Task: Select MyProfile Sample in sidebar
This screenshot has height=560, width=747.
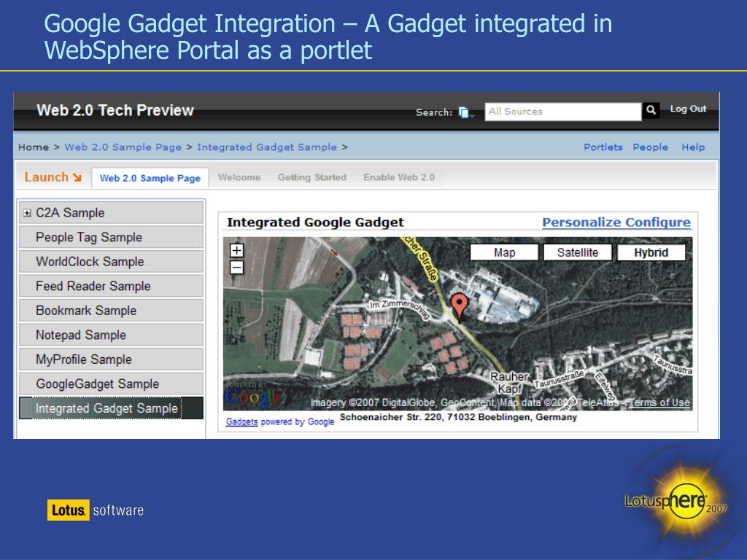Action: (111, 359)
